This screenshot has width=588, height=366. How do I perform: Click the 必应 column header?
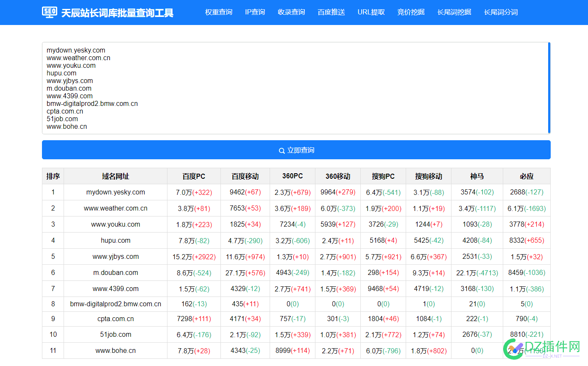coord(527,176)
